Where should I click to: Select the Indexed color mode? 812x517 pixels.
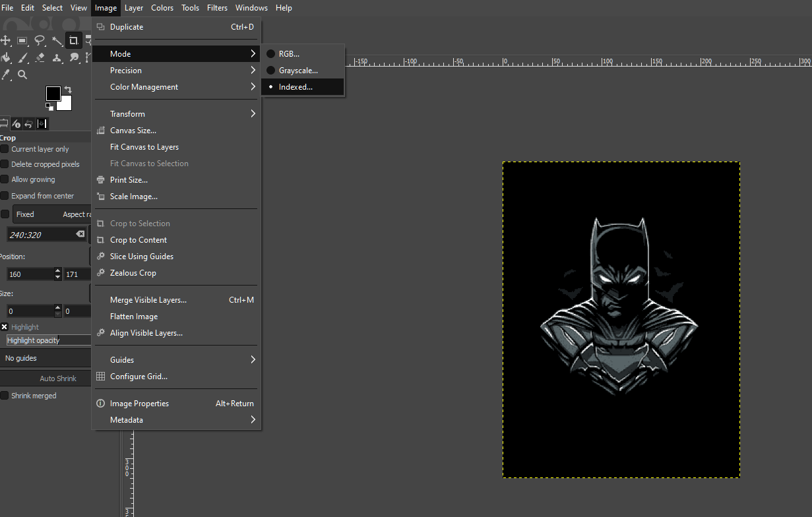coord(294,86)
